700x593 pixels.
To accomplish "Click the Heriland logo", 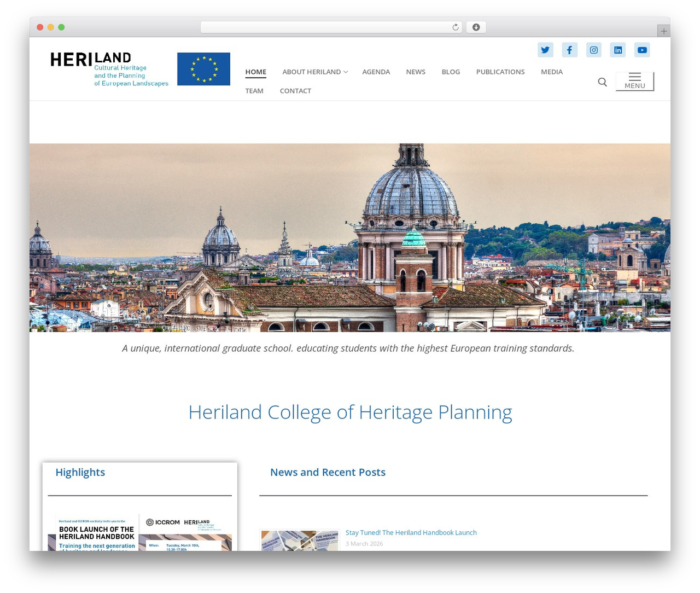I will pos(109,69).
